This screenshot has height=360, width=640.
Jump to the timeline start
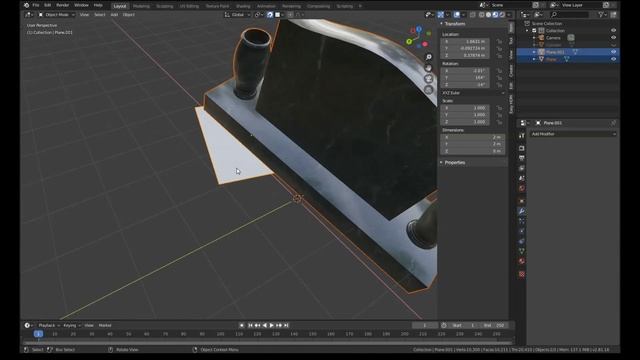[250, 325]
